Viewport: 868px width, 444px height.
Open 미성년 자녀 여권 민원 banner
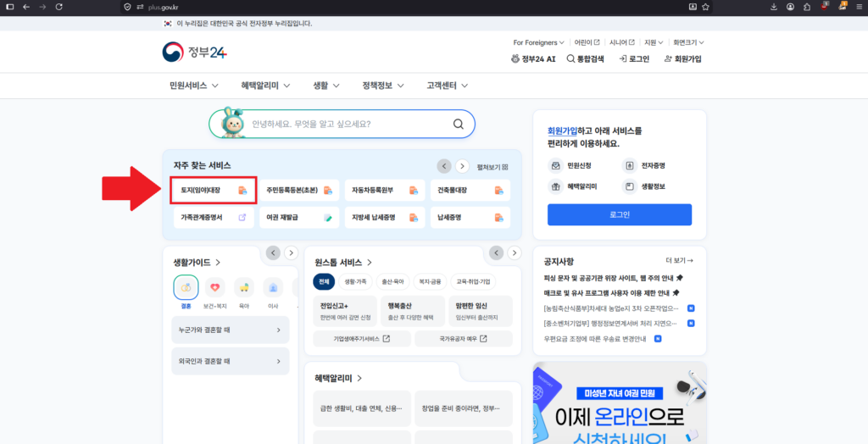(620, 402)
